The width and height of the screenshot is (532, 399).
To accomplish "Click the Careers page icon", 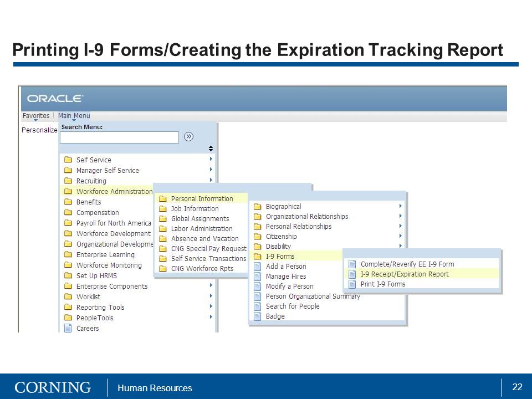I will point(68,328).
